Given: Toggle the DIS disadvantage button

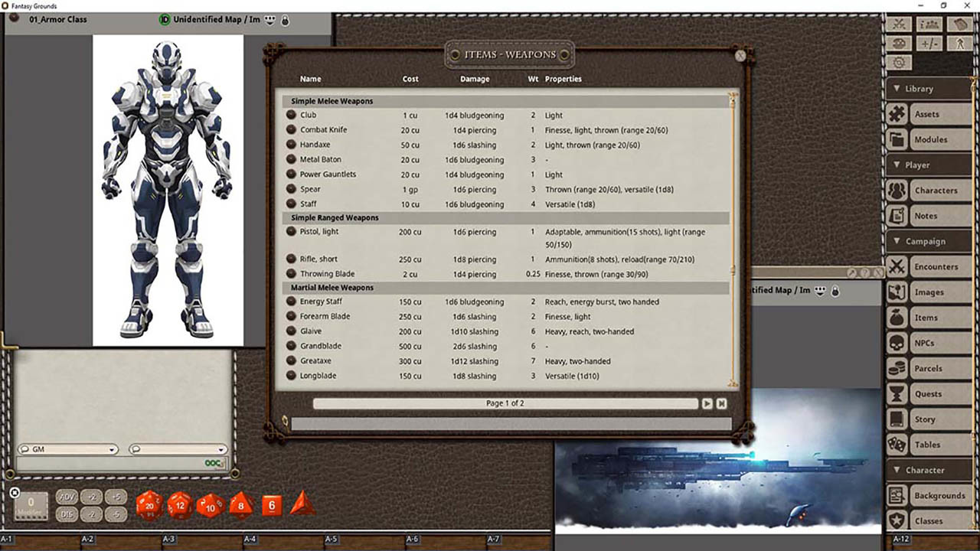Looking at the screenshot, I should coord(67,514).
